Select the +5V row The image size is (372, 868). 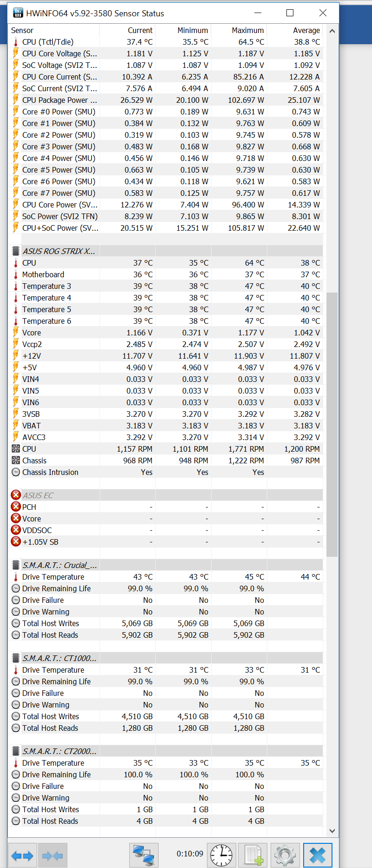(x=166, y=367)
